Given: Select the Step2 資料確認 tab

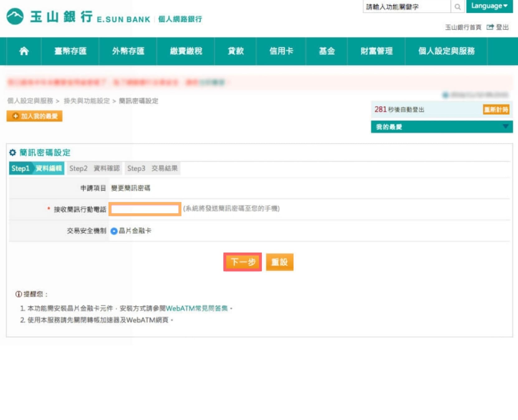Looking at the screenshot, I should point(94,168).
